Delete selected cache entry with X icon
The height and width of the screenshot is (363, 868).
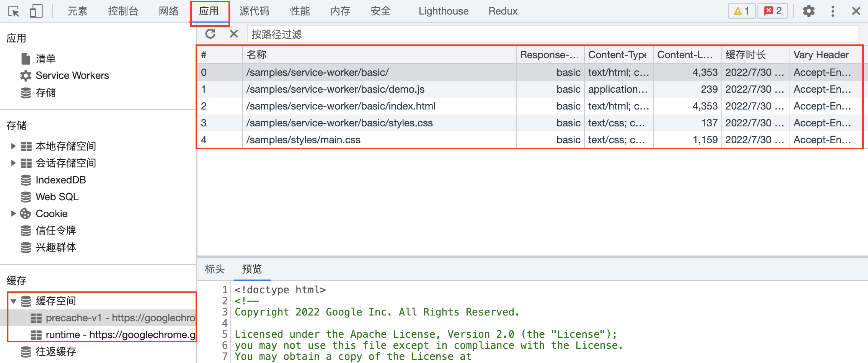pos(233,34)
